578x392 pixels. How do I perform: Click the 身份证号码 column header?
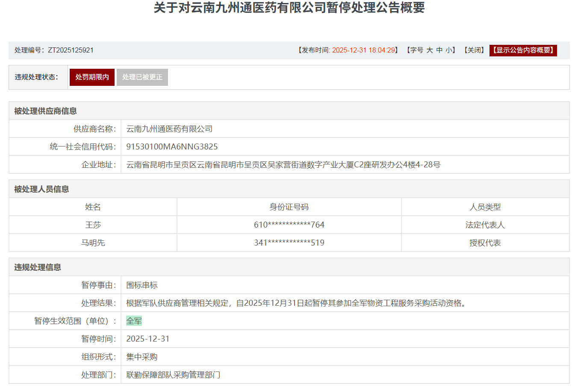click(x=289, y=207)
